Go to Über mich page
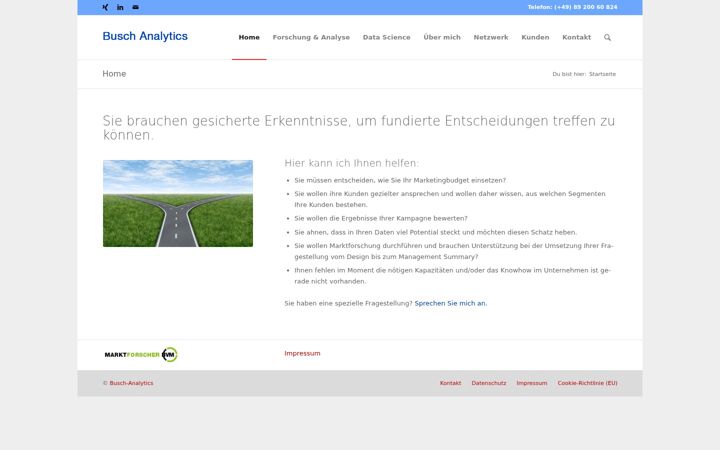Screen dimensions: 720x450 coord(442,38)
